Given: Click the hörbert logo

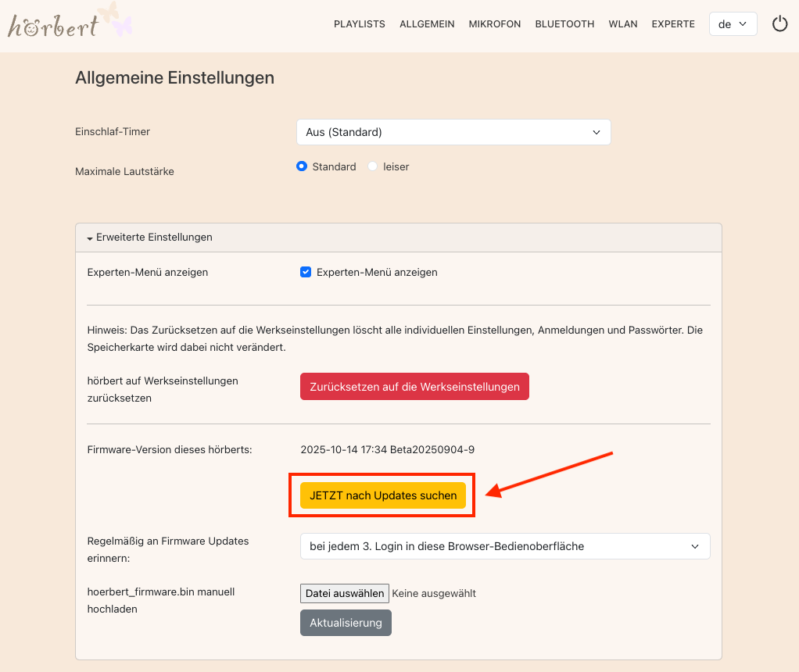Looking at the screenshot, I should point(53,27).
